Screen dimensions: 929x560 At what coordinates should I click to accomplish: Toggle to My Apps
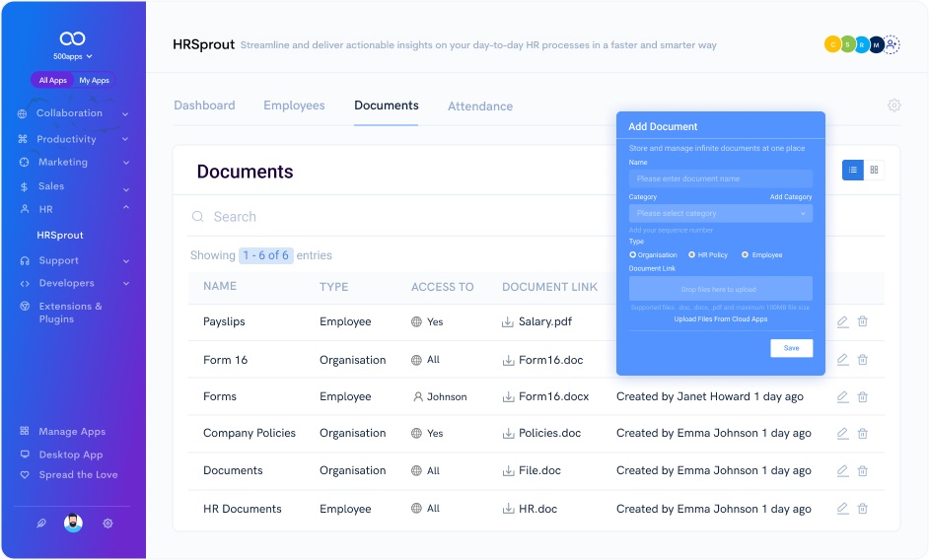pos(95,80)
